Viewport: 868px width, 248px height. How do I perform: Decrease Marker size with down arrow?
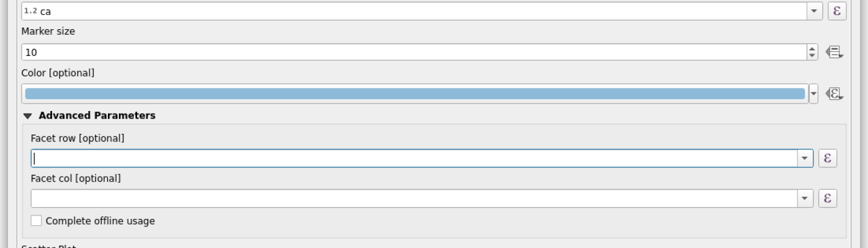pyautogui.click(x=813, y=56)
